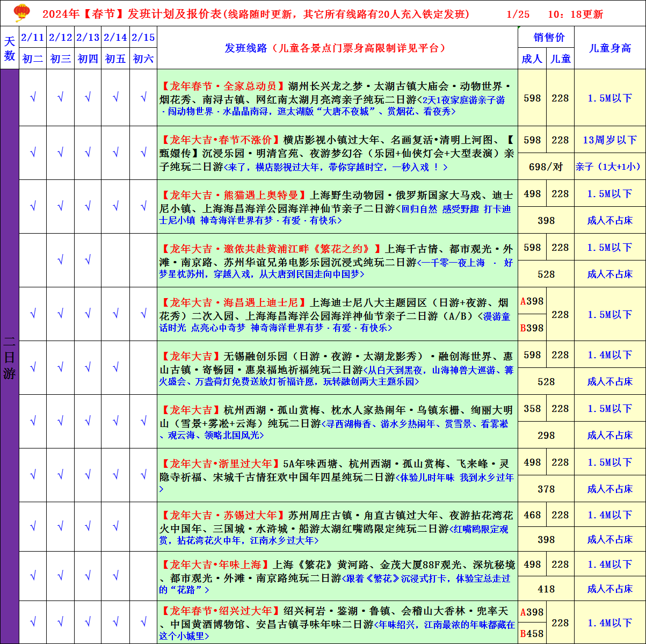Image resolution: width=646 pixels, height=644 pixels.
Task: Click 成人不占床 in 年味上海 row
Action: click(610, 589)
